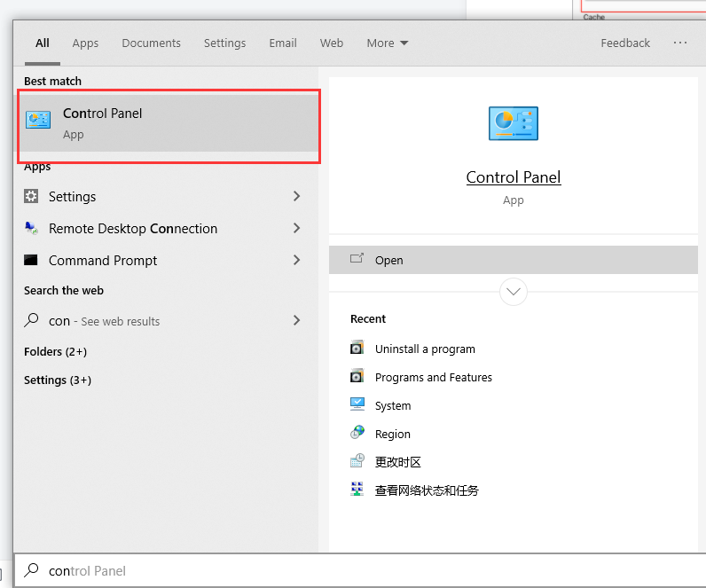Image resolution: width=706 pixels, height=588 pixels.
Task: Click the large Control Panel icon in preview pane
Action: [514, 123]
